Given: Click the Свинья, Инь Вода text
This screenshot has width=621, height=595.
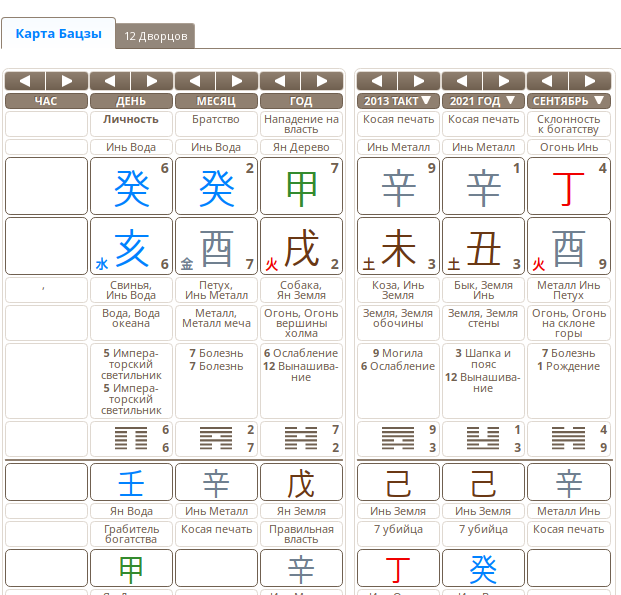Looking at the screenshot, I should (x=131, y=290).
